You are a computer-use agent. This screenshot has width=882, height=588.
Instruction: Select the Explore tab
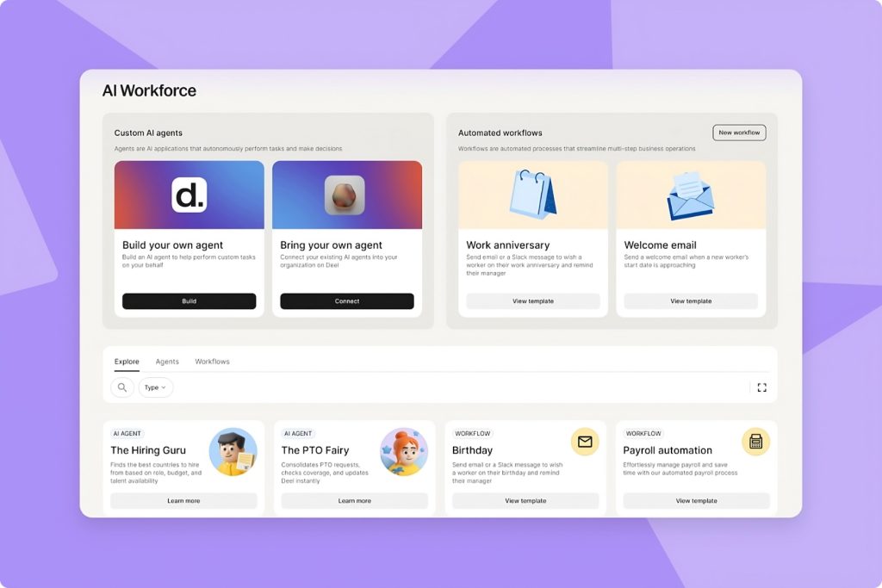[127, 362]
